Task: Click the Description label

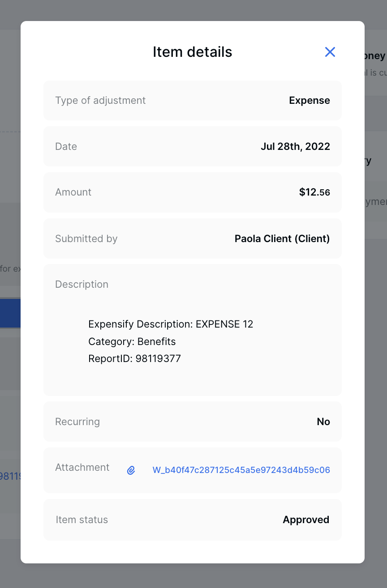Action: 82,285
